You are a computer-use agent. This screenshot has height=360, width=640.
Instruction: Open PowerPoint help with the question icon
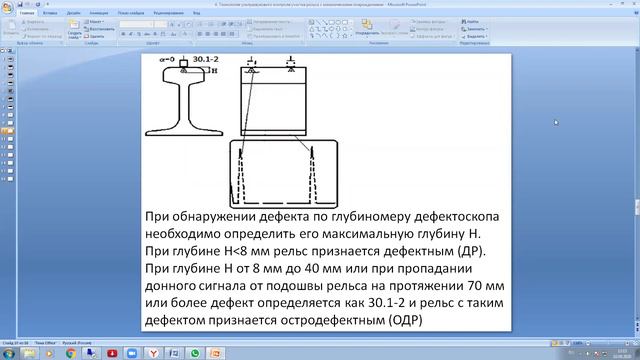[635, 13]
